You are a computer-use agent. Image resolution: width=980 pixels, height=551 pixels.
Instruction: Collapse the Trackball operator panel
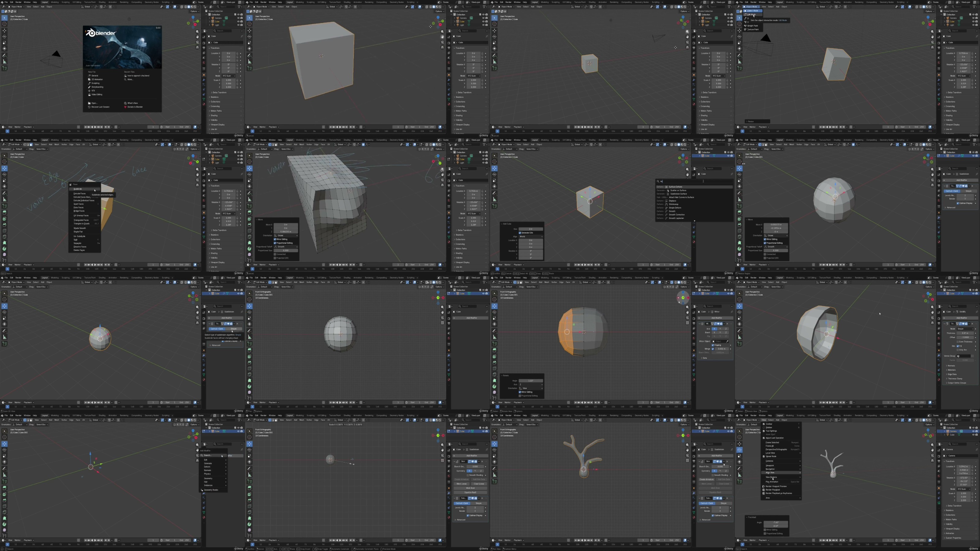pyautogui.click(x=747, y=517)
